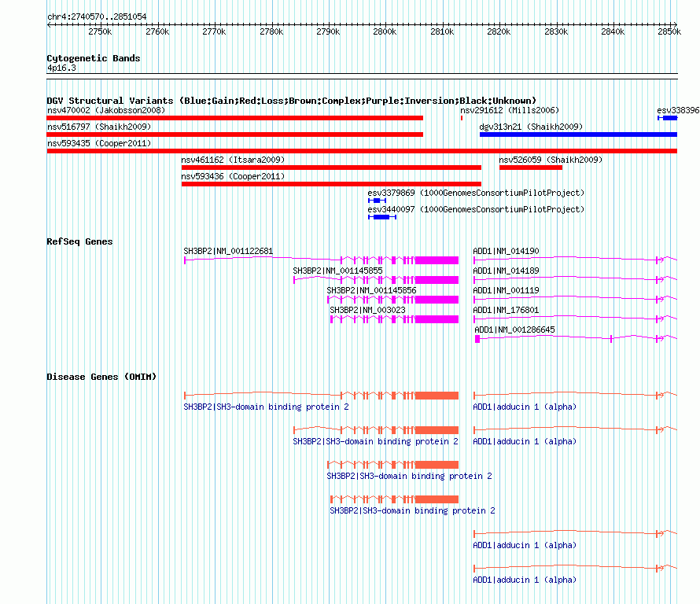
Task: Open the ADD1|NM_014190 RefSeq transcript
Action: tap(576, 260)
